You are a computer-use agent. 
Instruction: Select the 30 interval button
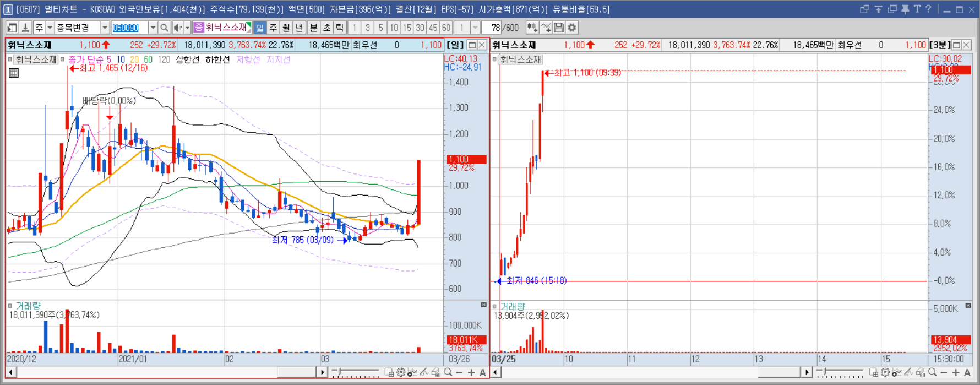coord(420,28)
